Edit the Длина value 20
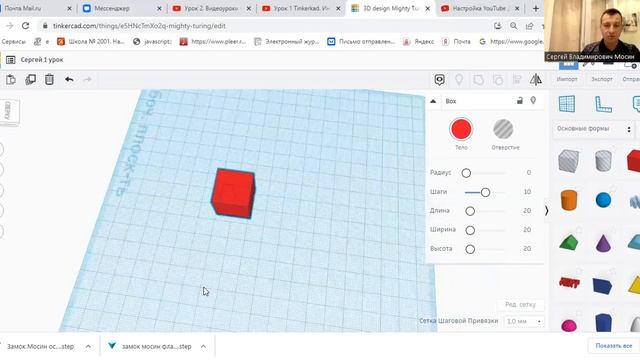 pyautogui.click(x=527, y=211)
